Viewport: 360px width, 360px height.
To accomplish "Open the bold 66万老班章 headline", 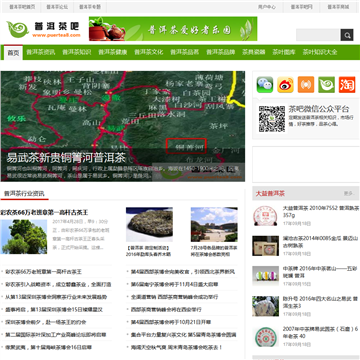I will [x=44, y=212].
